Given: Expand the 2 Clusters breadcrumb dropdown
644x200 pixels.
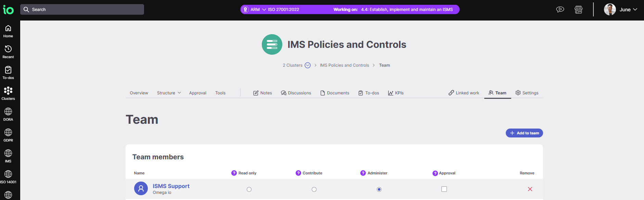Looking at the screenshot, I should (x=308, y=65).
